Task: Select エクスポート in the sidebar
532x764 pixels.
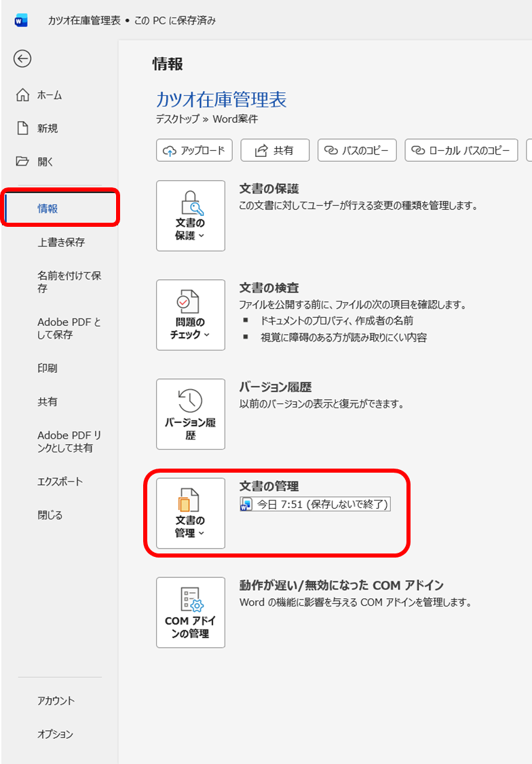Action: click(60, 481)
